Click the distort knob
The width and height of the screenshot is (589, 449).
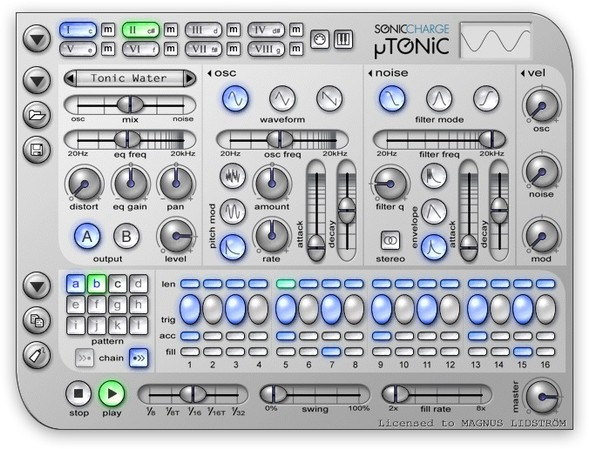click(84, 184)
